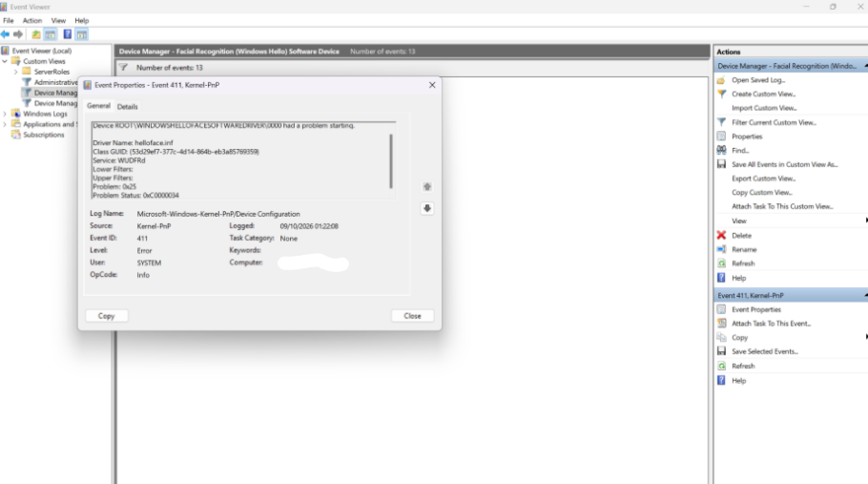Collapse the Custom Views tree node

(5, 61)
